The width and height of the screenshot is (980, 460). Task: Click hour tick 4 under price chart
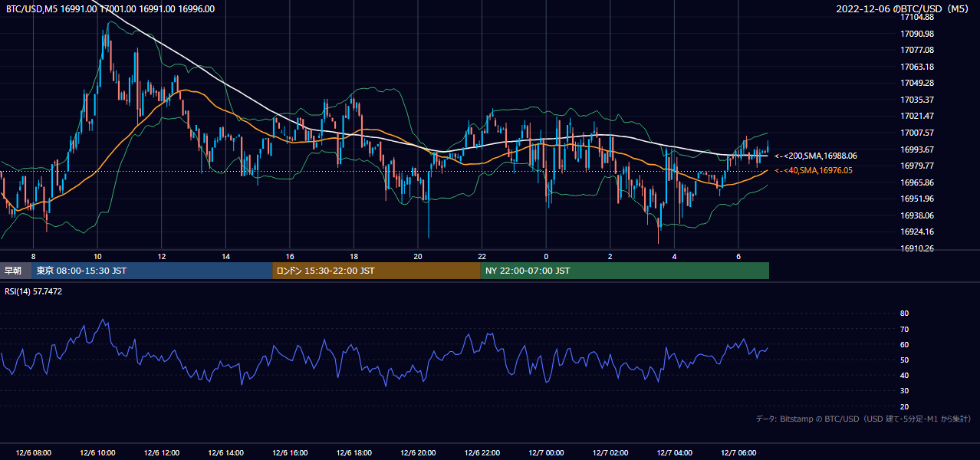click(x=675, y=256)
